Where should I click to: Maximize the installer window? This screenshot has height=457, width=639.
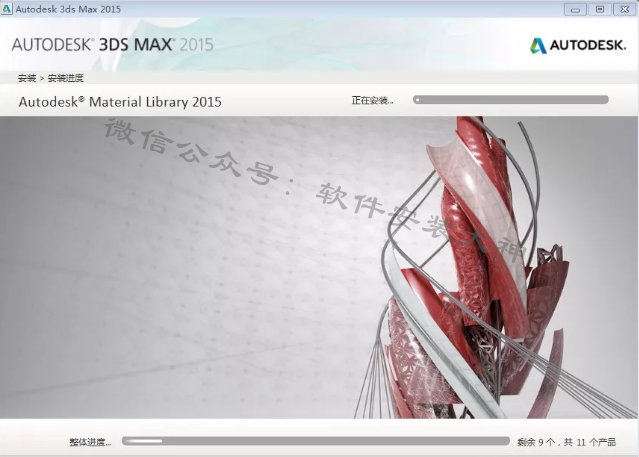[x=600, y=9]
